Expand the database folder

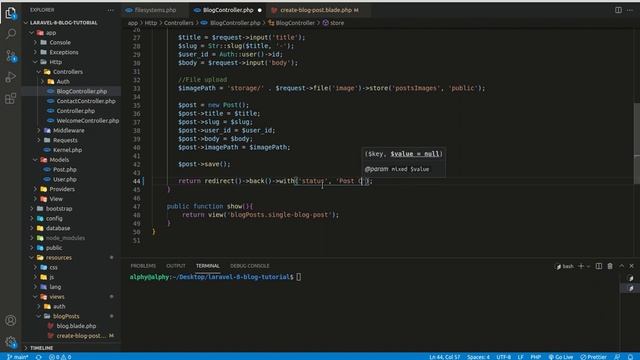coord(58,228)
